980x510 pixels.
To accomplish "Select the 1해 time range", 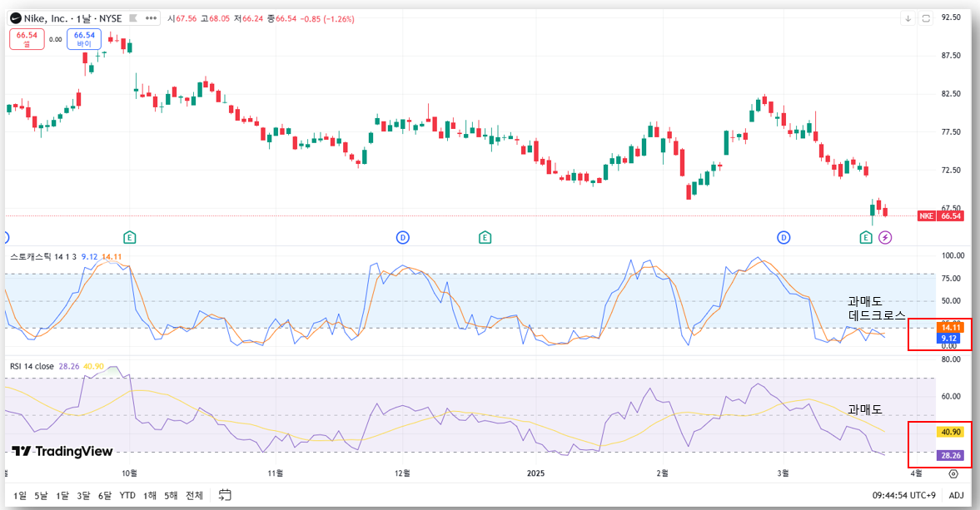I will tap(149, 495).
